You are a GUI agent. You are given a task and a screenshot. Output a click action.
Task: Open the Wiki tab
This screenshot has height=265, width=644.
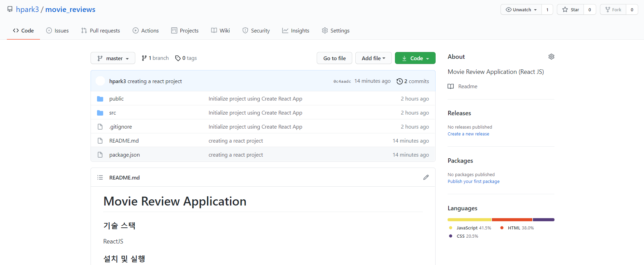(x=220, y=30)
